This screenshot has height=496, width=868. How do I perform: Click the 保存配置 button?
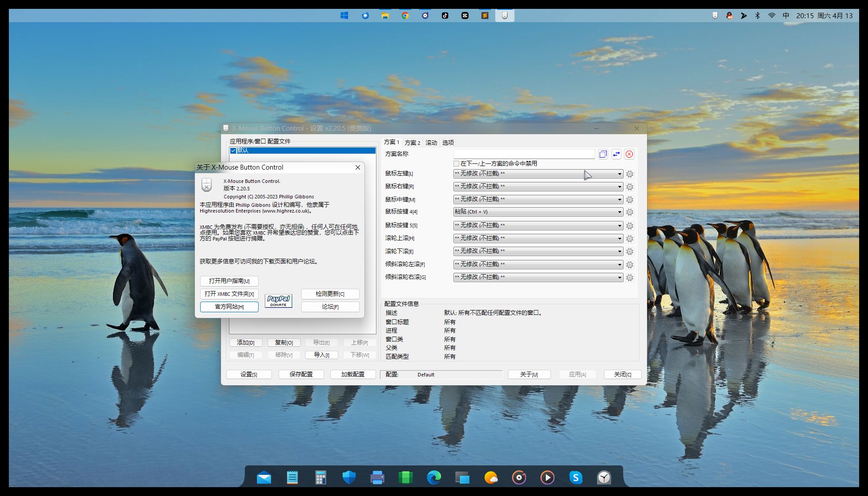tap(301, 374)
